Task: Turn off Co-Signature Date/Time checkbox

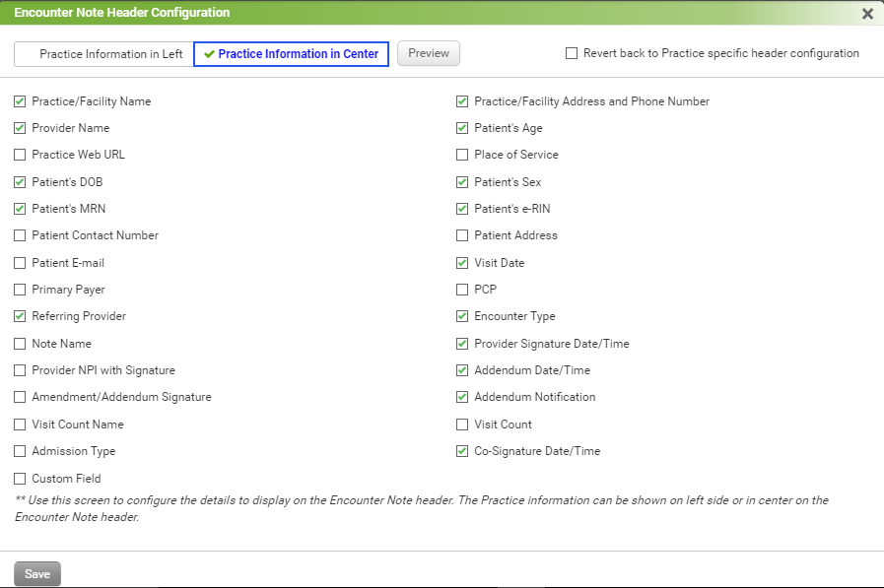Action: (x=462, y=451)
